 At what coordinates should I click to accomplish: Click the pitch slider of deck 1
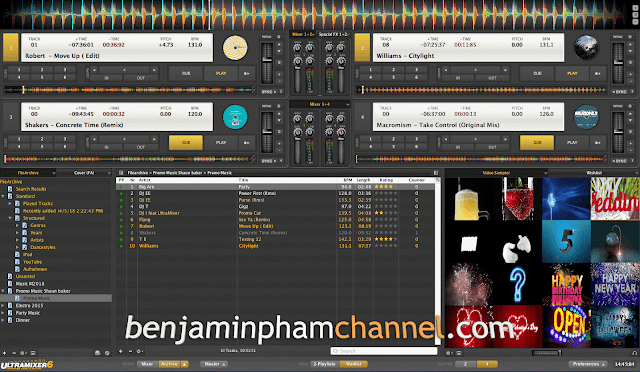tap(267, 63)
